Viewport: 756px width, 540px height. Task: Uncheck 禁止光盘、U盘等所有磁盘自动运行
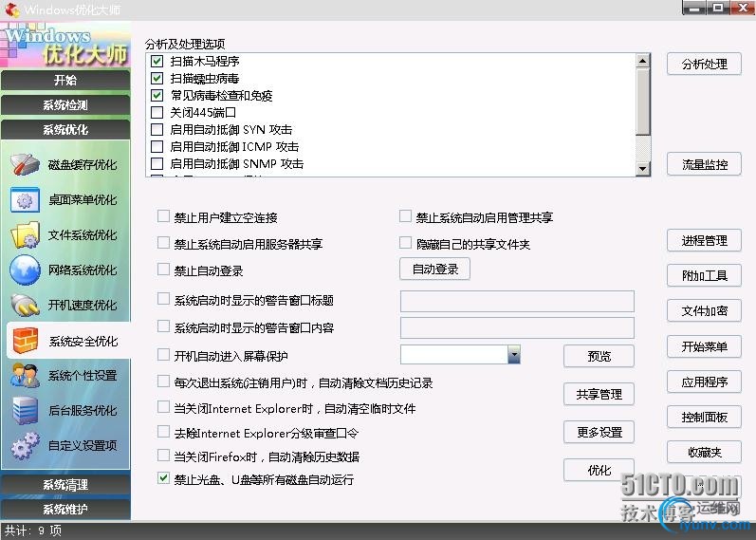tap(163, 478)
